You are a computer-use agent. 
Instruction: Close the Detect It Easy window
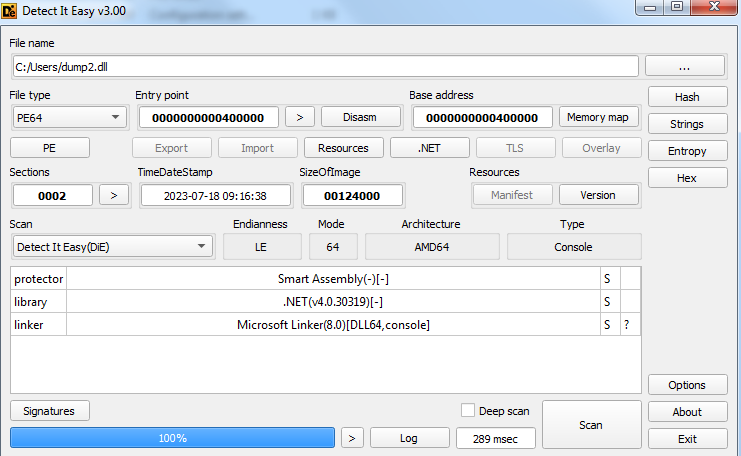tap(714, 7)
